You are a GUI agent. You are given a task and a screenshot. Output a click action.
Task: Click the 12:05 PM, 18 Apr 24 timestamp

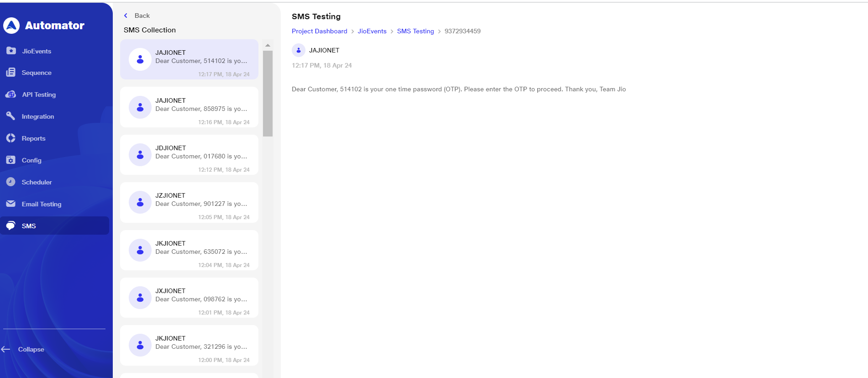tap(224, 217)
